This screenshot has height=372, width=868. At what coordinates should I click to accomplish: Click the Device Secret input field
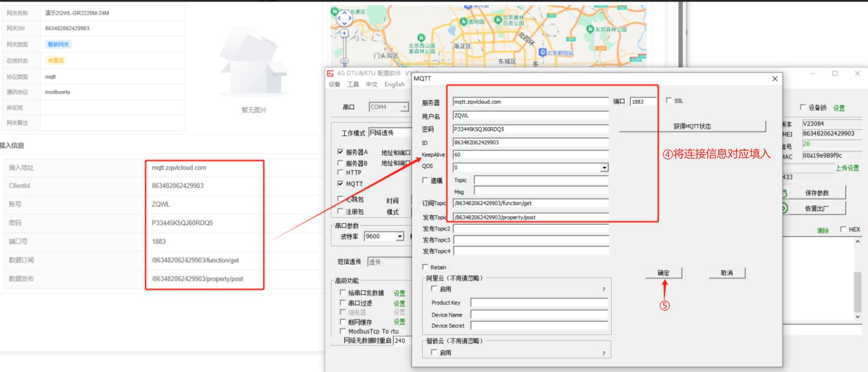point(539,326)
